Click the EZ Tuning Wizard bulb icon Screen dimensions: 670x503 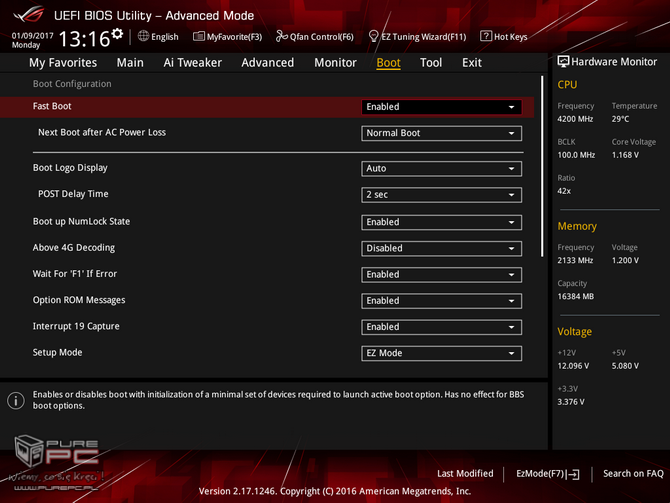tap(373, 36)
